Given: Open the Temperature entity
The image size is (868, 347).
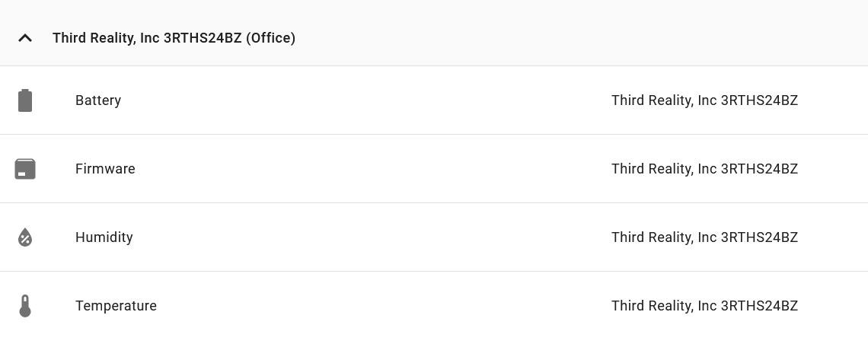Looking at the screenshot, I should 116,306.
